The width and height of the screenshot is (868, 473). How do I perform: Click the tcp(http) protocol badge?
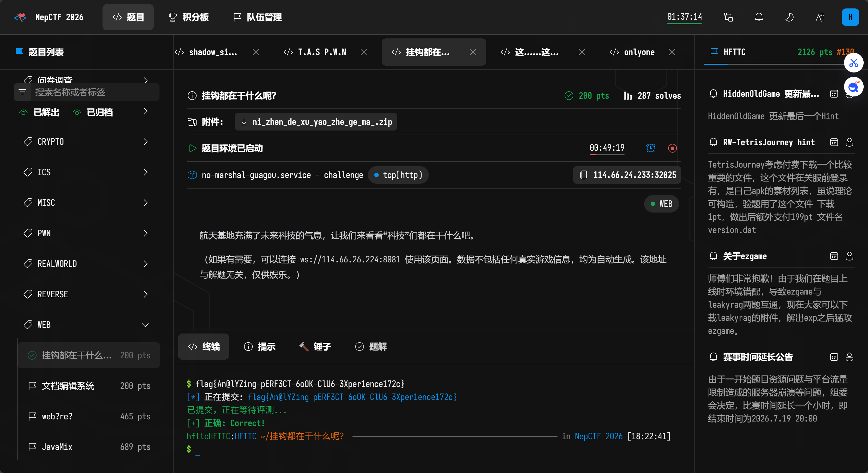398,175
